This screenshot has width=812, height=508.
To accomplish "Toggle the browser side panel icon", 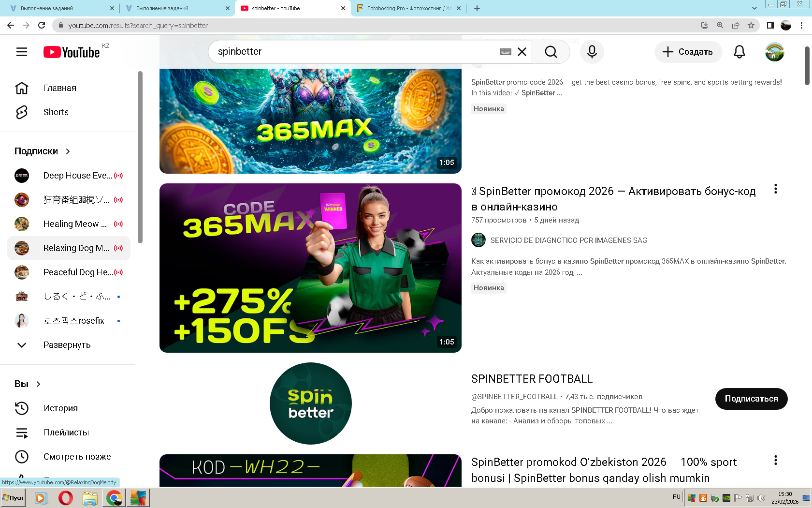I will click(x=770, y=26).
